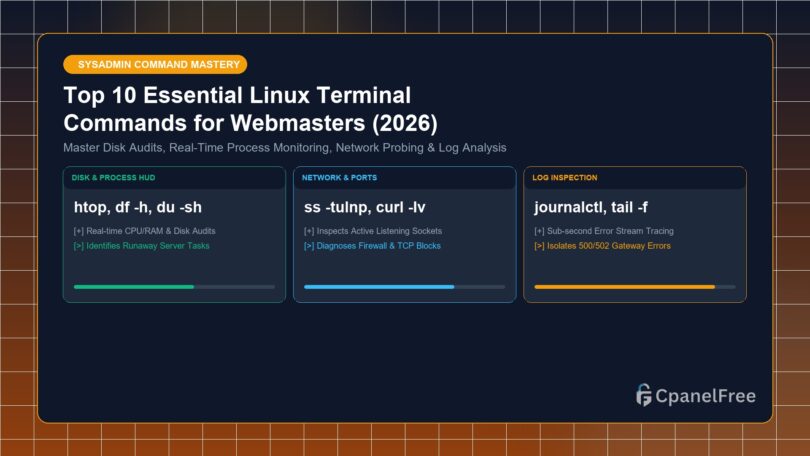Click 'Inspects Active Listening Sockets' line
810x456 pixels.
click(373, 231)
